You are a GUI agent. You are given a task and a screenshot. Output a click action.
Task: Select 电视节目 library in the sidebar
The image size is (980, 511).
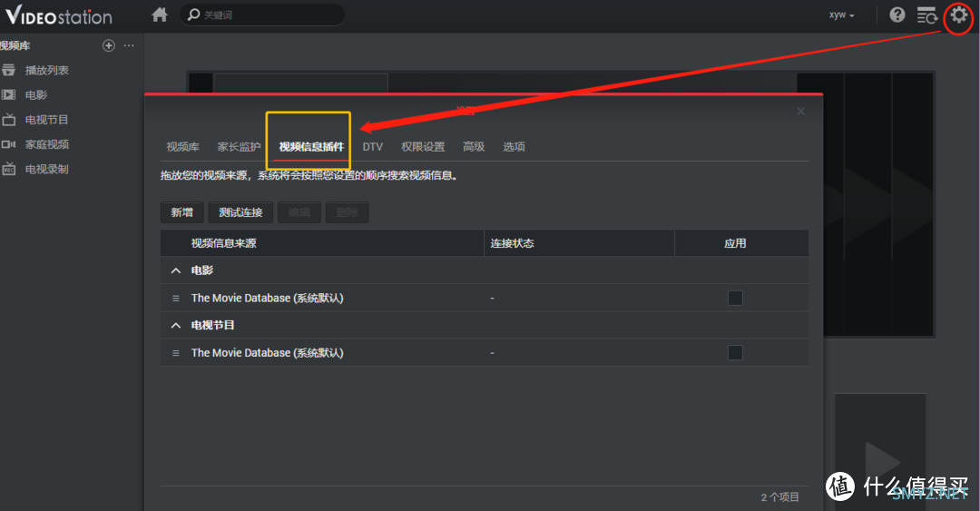point(47,120)
